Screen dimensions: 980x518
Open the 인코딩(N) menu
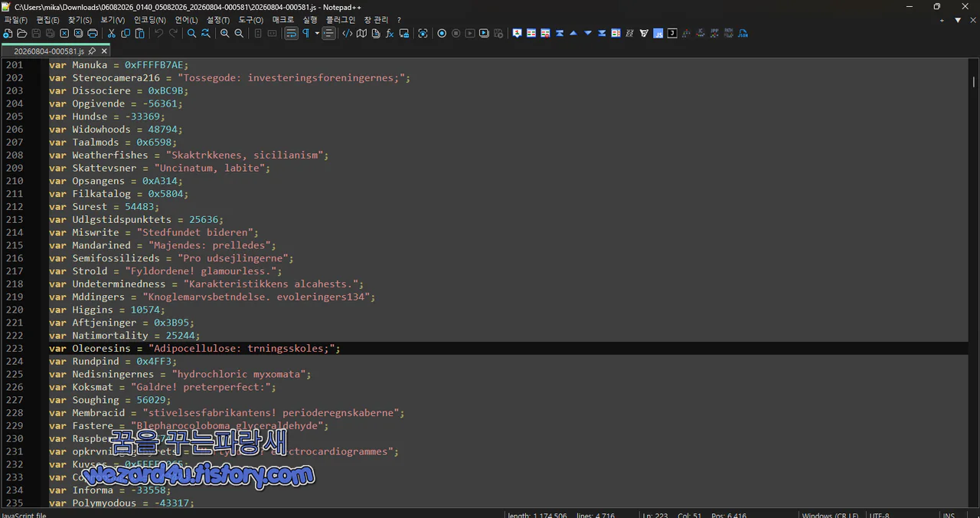tap(149, 20)
